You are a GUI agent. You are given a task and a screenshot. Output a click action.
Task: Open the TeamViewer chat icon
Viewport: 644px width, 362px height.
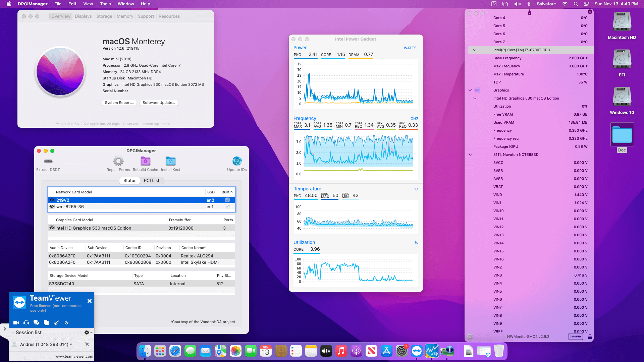pyautogui.click(x=36, y=323)
